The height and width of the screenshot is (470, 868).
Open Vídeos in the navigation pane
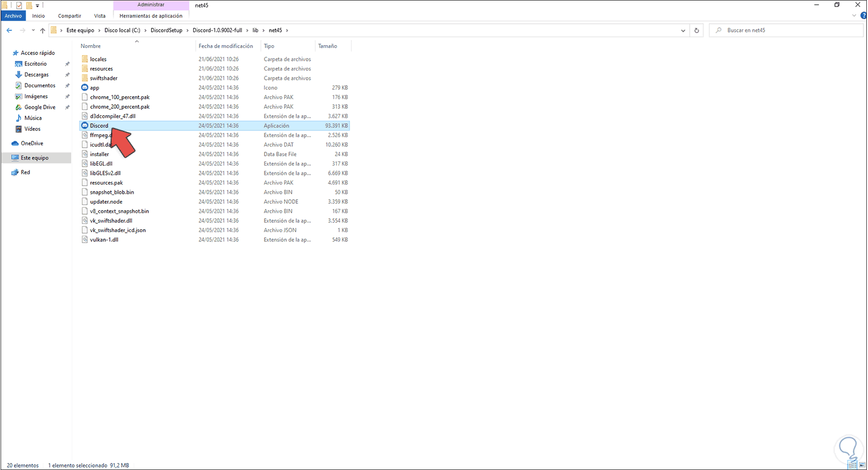coord(32,128)
